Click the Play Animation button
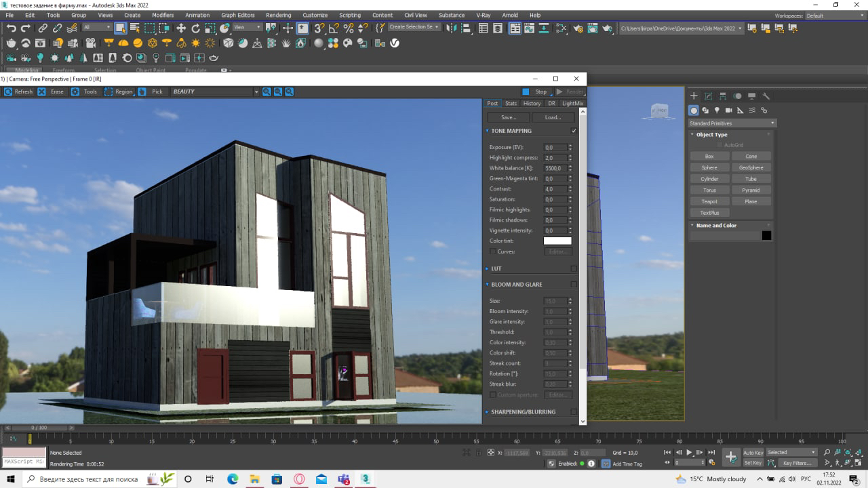This screenshot has width=868, height=488. point(689,452)
